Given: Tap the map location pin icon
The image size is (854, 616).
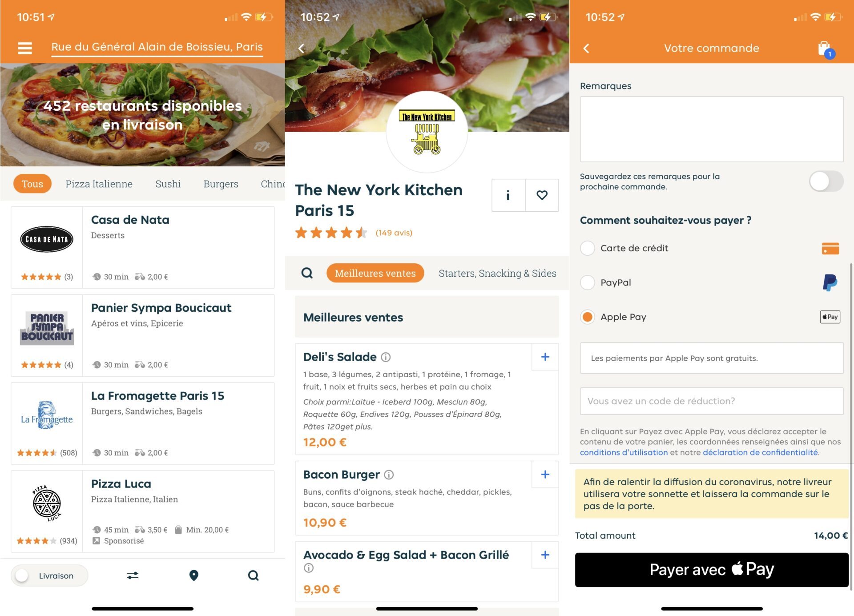Looking at the screenshot, I should coord(193,576).
